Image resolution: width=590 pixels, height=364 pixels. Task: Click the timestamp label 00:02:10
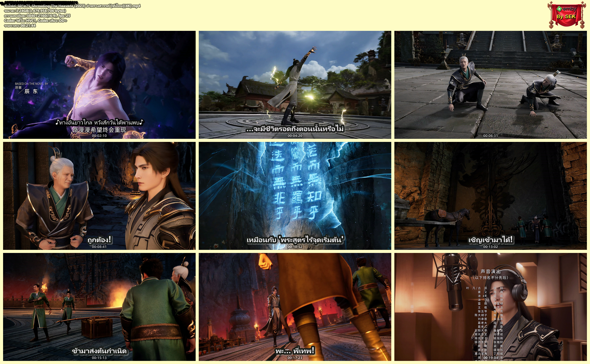click(x=99, y=136)
